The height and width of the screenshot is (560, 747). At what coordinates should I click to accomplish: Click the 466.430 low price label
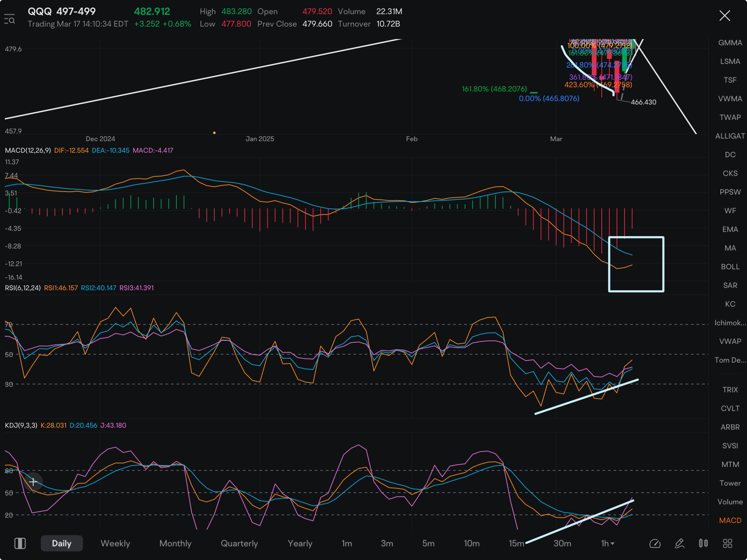click(643, 102)
